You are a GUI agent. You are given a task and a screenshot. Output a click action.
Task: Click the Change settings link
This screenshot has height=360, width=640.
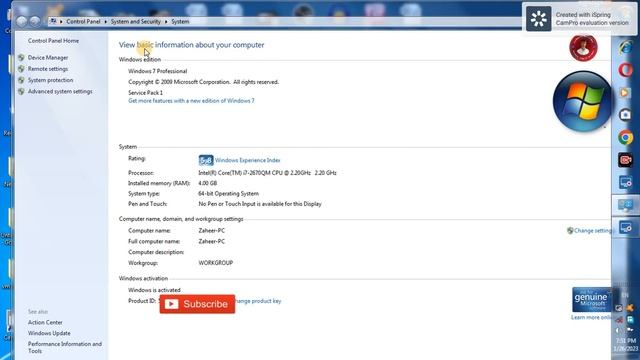(593, 231)
